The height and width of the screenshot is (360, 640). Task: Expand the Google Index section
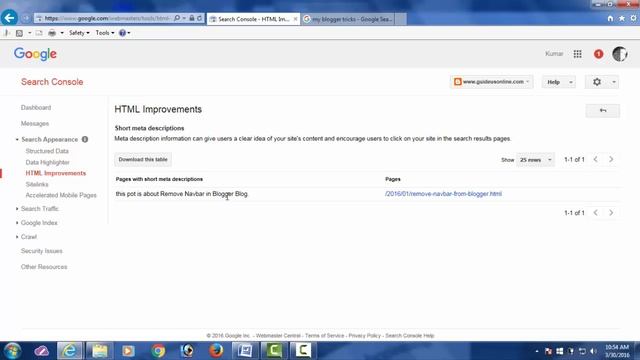39,223
